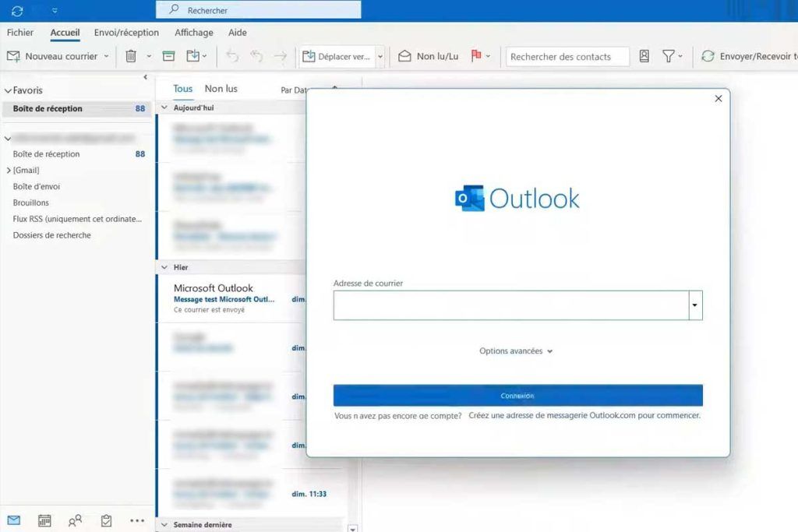
Task: Switch to Calendar view icon
Action: pos(44,520)
